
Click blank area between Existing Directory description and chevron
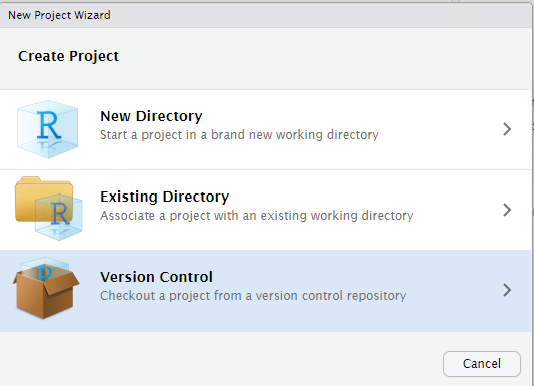456,216
